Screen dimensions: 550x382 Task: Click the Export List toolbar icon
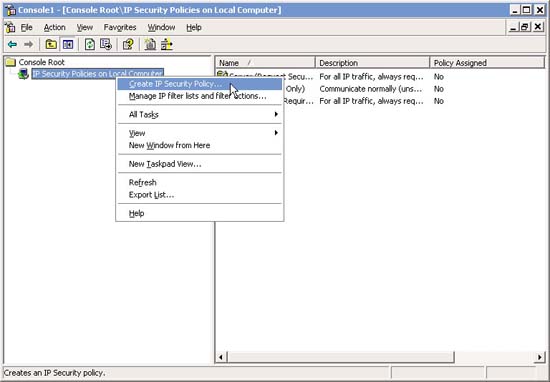[106, 45]
